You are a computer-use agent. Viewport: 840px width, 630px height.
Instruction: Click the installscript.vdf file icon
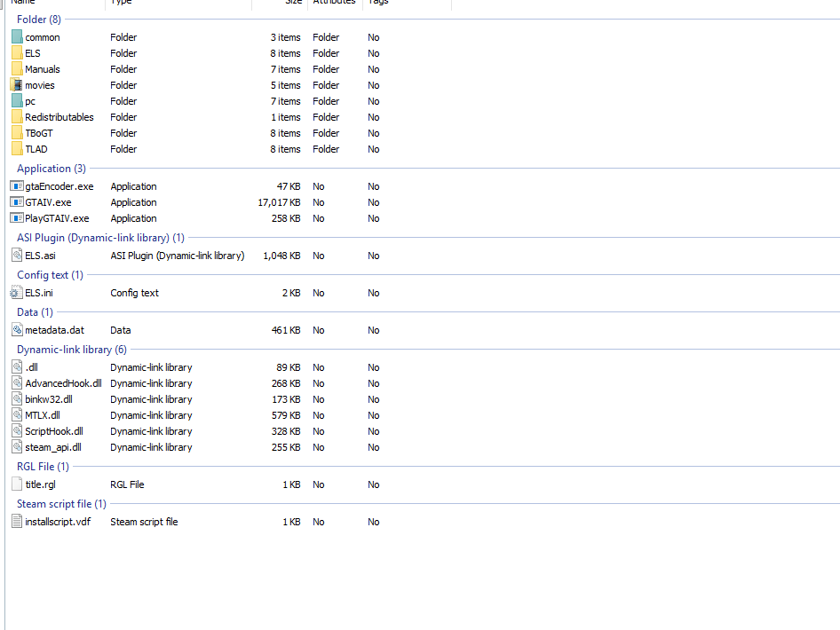point(17,522)
